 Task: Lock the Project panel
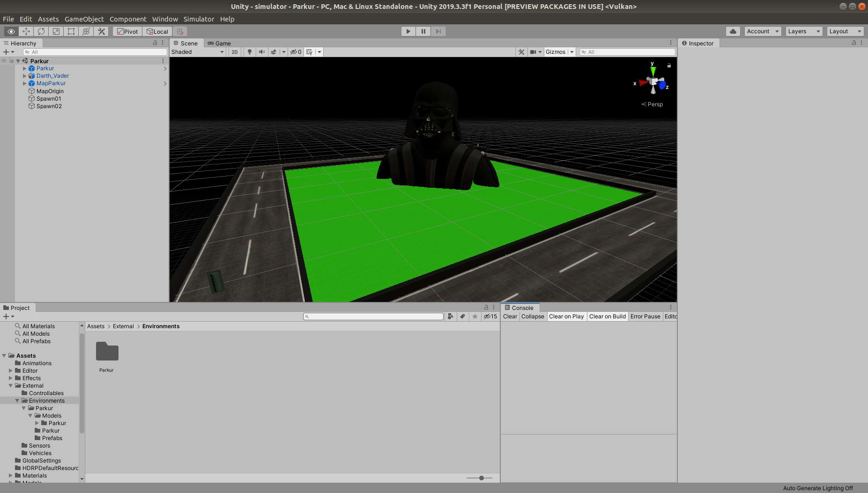486,307
